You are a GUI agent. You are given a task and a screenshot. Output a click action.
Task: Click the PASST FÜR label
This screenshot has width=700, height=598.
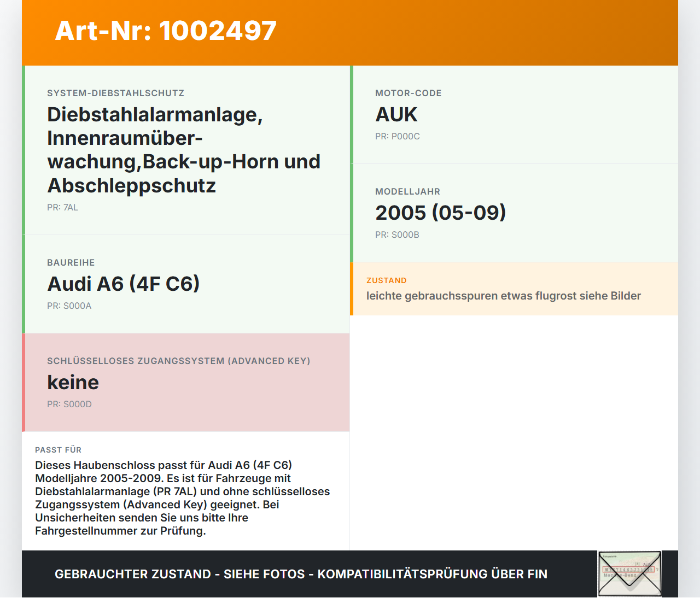[58, 450]
